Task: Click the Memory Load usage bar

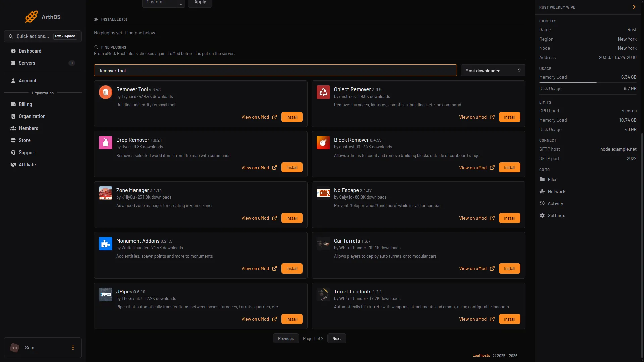Action: click(588, 82)
